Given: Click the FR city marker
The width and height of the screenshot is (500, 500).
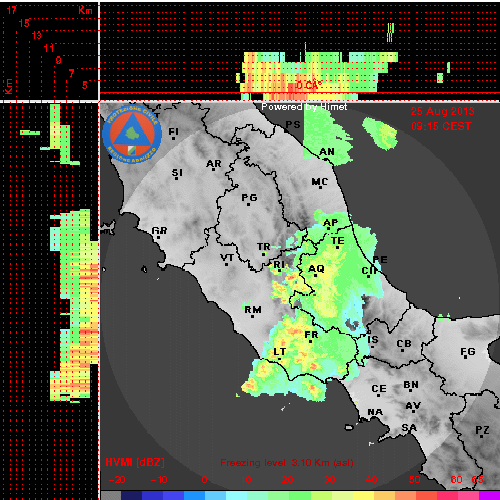Looking at the screenshot, I should pos(311,341).
